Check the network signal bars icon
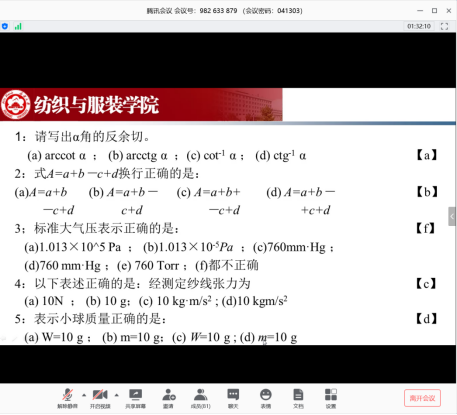Screen dimensions: 457x415 coord(18,26)
